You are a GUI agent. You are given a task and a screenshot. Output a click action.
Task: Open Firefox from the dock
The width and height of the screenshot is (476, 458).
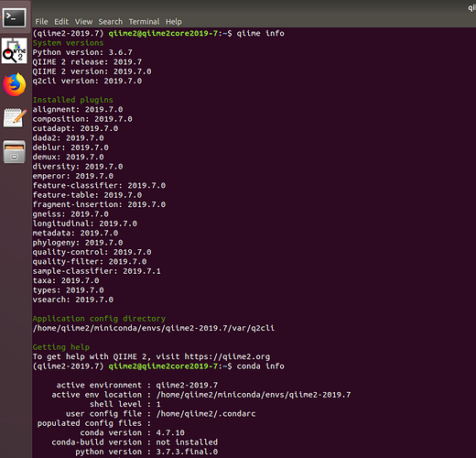click(14, 84)
